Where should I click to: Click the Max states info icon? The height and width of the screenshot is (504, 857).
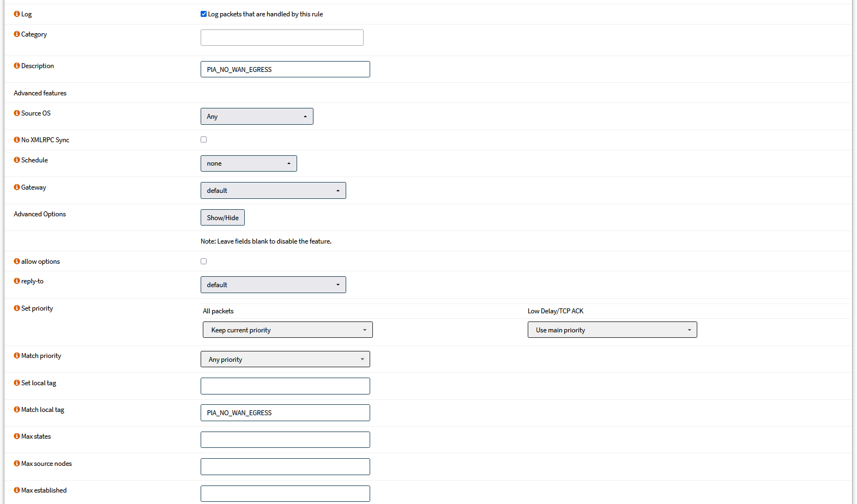[17, 436]
